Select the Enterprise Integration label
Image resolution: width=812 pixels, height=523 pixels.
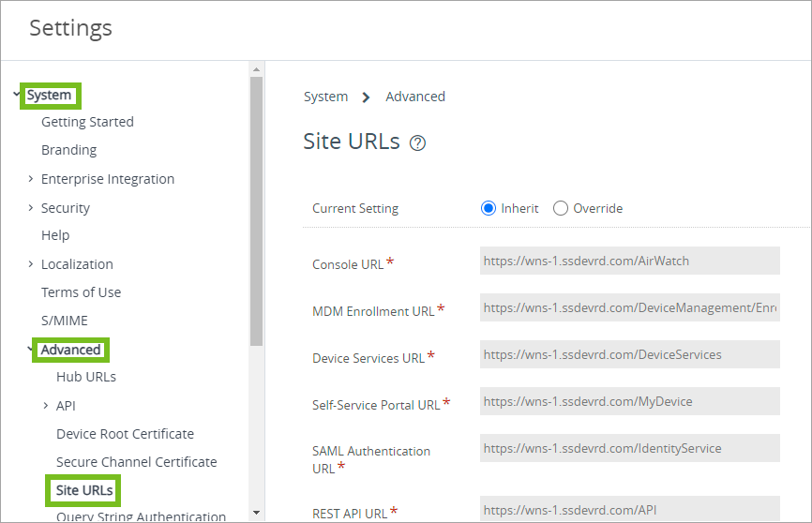click(108, 179)
